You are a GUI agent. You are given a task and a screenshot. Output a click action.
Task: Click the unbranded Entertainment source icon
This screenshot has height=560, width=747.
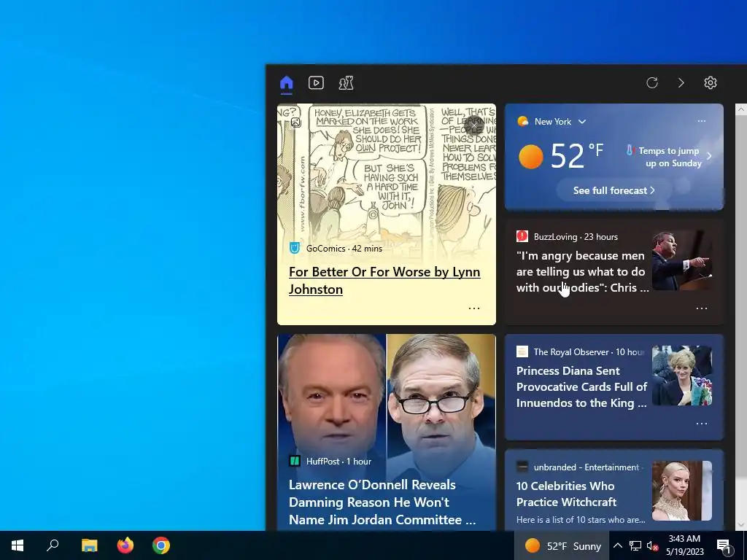(x=522, y=467)
